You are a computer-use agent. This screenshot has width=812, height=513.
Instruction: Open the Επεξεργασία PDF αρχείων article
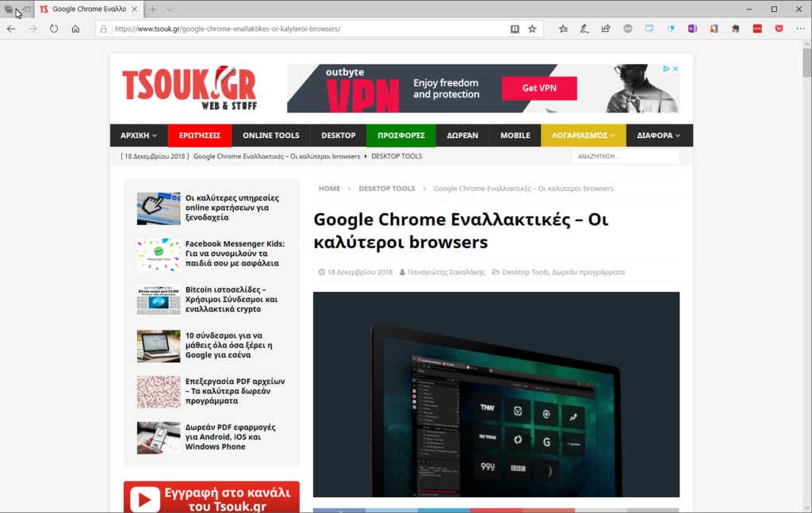[235, 391]
